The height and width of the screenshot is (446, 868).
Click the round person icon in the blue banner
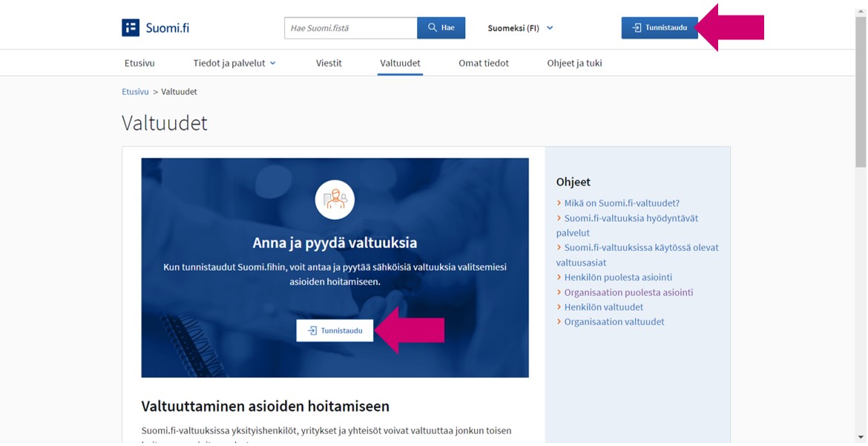point(335,200)
